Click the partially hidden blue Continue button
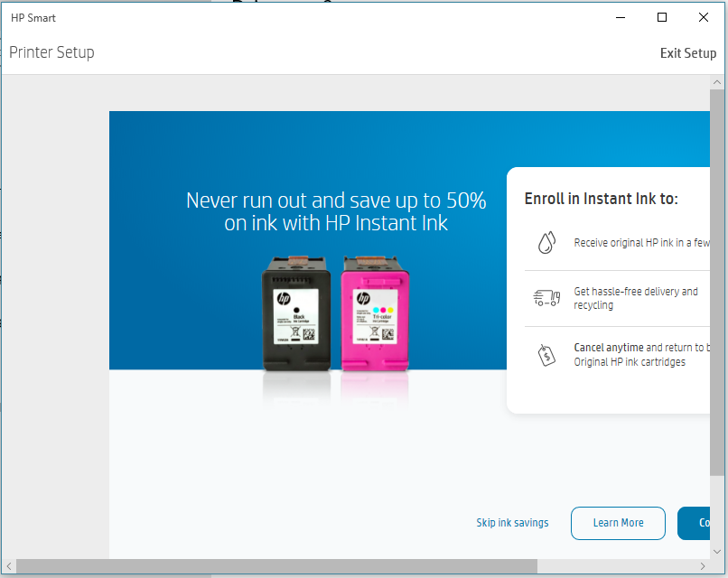This screenshot has height=578, width=728. pyautogui.click(x=694, y=523)
